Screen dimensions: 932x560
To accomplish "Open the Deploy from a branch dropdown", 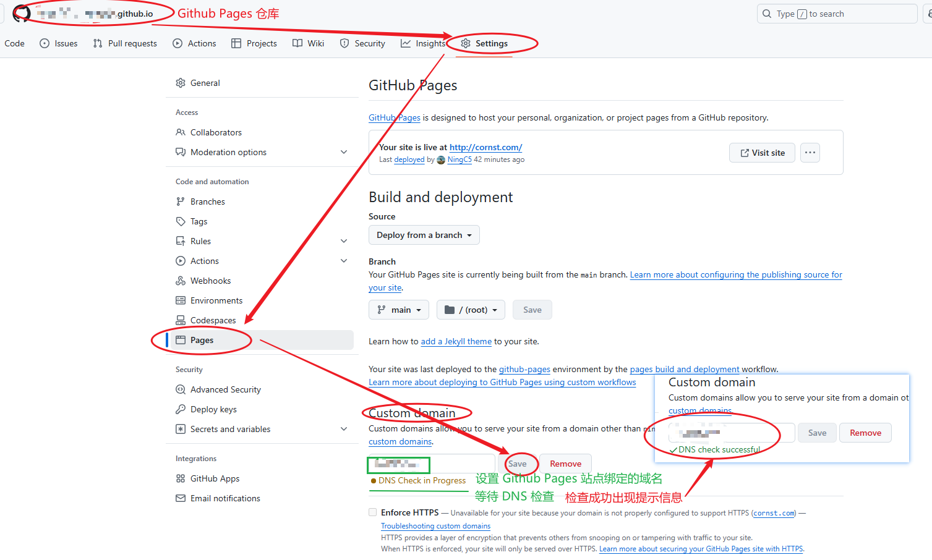I will tap(424, 235).
